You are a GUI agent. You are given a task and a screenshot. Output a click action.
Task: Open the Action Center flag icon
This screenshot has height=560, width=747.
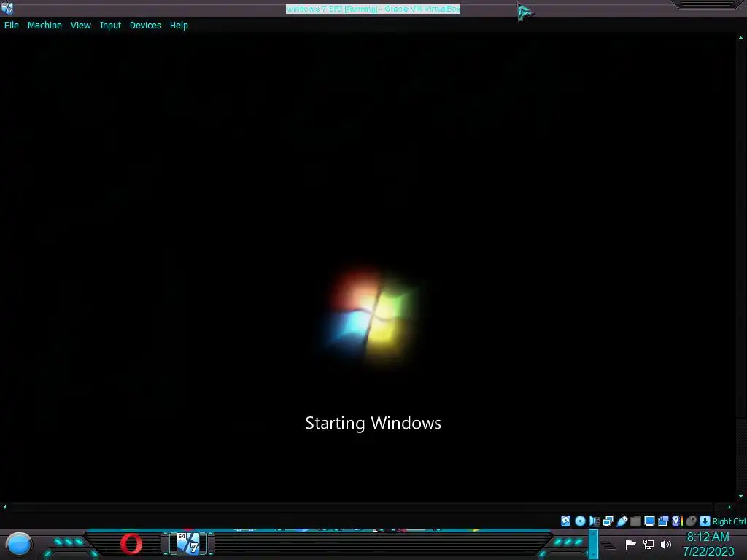click(630, 544)
